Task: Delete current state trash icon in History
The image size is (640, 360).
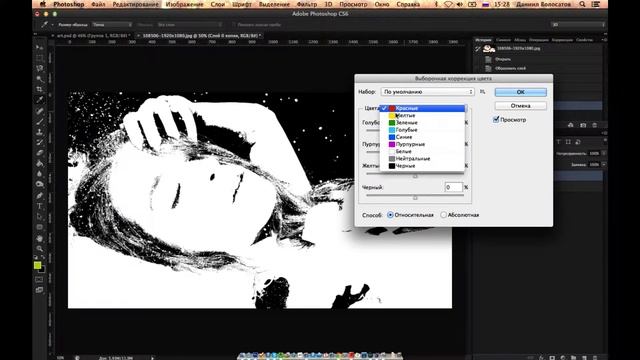Action: 595,125
